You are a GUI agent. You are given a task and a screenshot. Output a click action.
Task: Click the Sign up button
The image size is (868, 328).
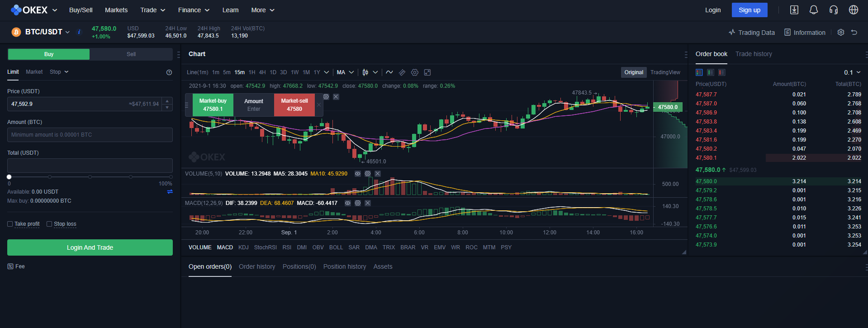(749, 10)
